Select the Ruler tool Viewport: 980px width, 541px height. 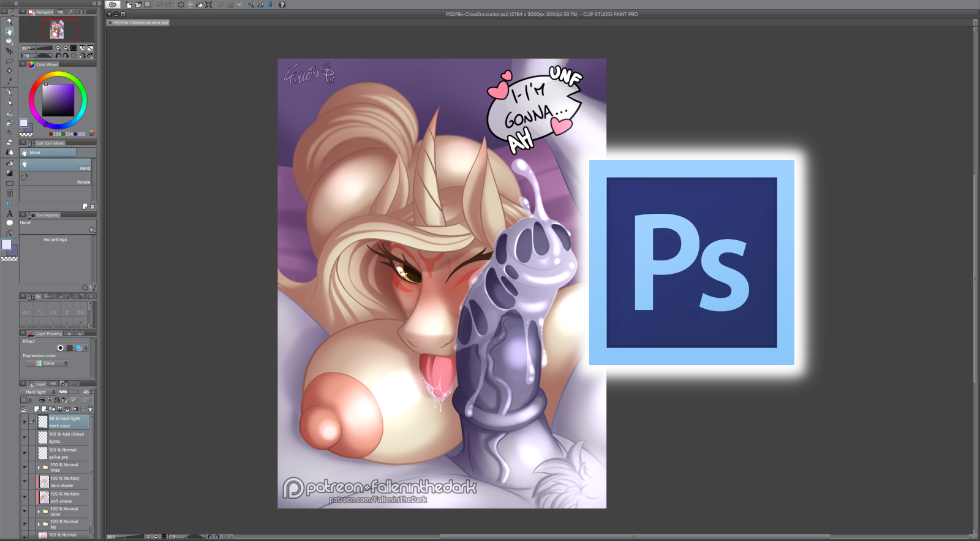(x=9, y=203)
